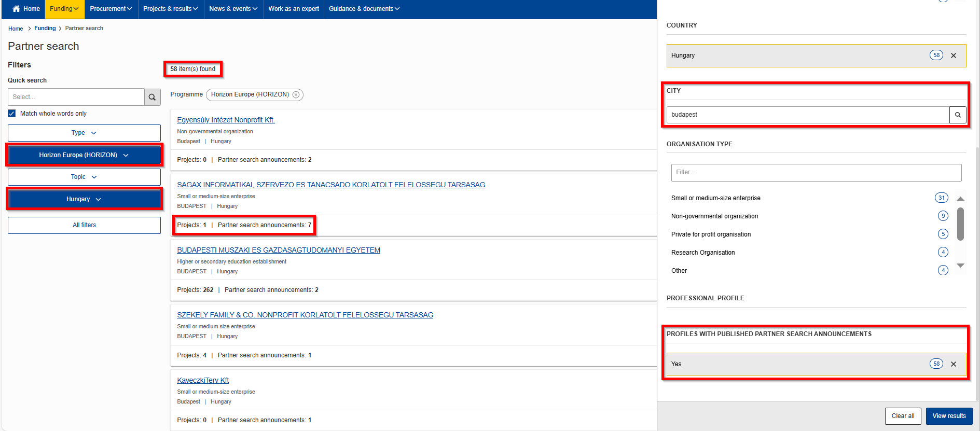This screenshot has width=980, height=431.
Task: Open the Procurement menu
Action: click(111, 9)
